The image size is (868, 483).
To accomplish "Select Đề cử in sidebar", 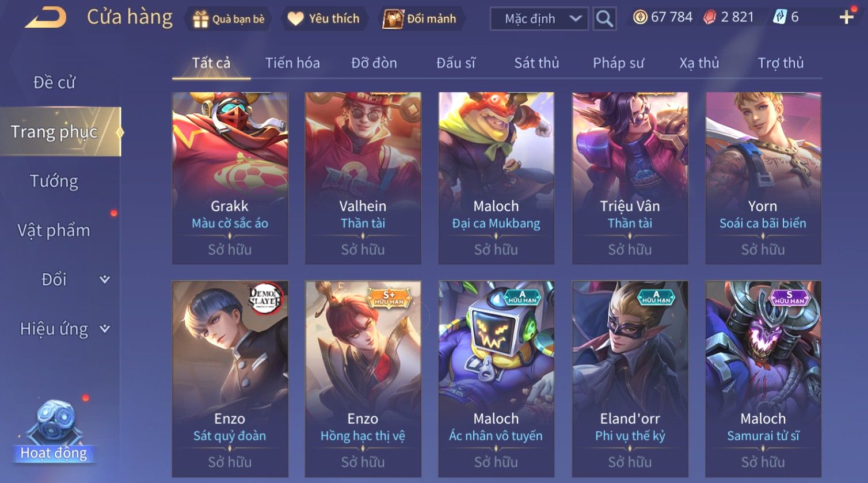I will tap(54, 82).
